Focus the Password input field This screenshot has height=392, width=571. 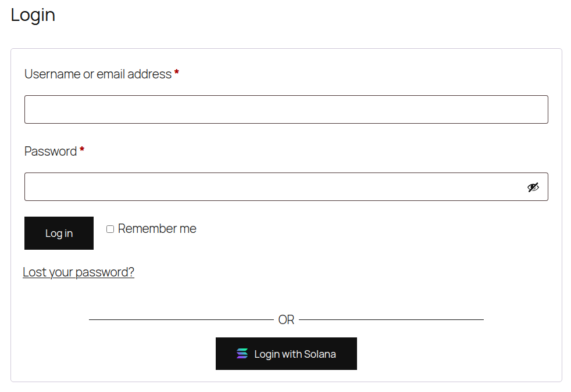pos(273,186)
